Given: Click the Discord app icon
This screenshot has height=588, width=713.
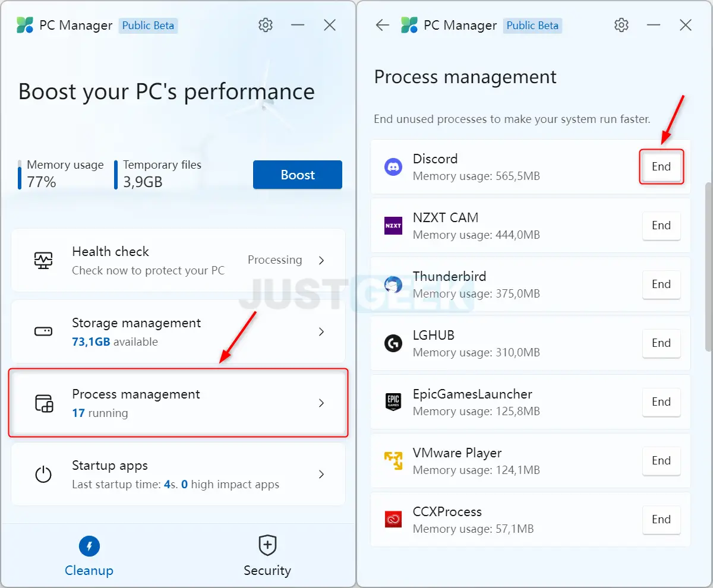Looking at the screenshot, I should (x=393, y=167).
